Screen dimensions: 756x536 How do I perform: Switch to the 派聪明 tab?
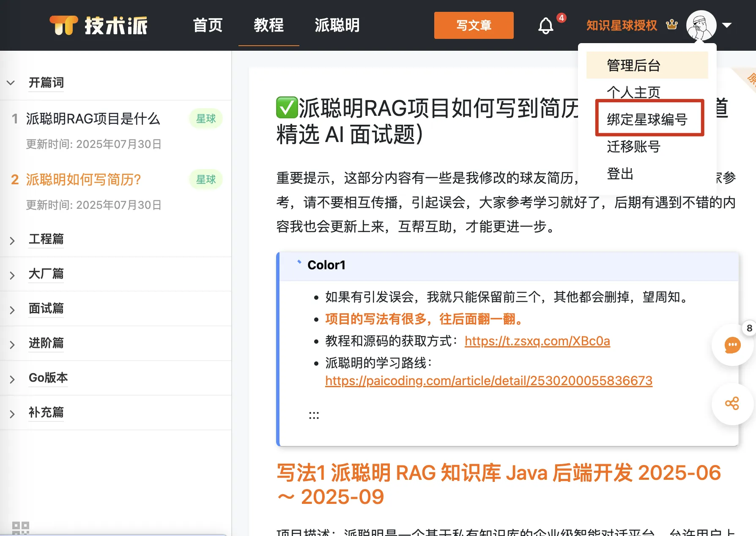point(337,25)
